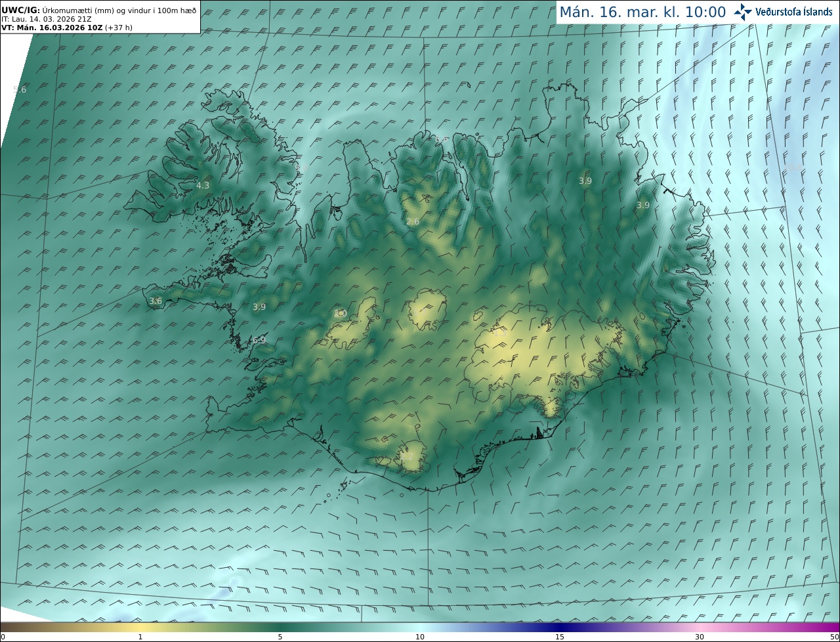Click the 5.6 value near the top-left edge
Image resolution: width=840 pixels, height=642 pixels.
pos(20,89)
